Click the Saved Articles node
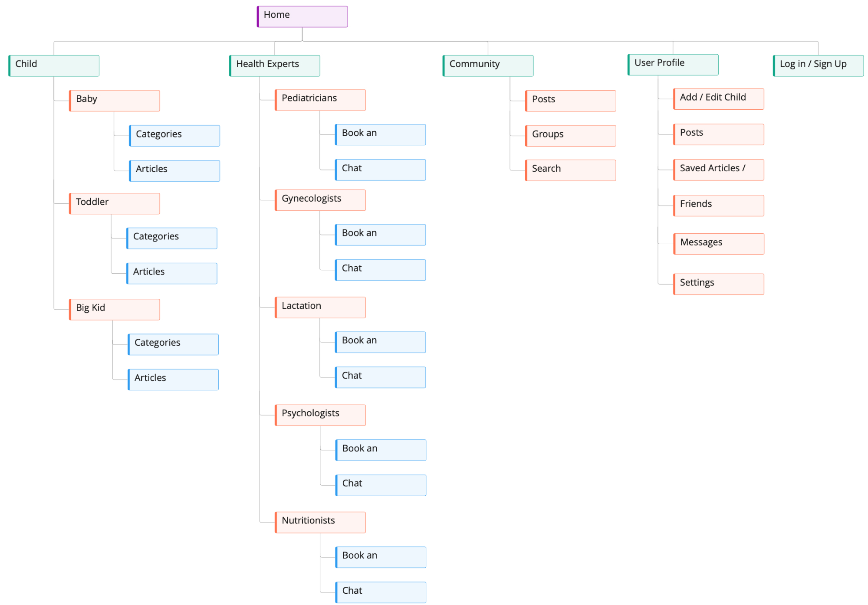This screenshot has width=868, height=605. [x=718, y=170]
